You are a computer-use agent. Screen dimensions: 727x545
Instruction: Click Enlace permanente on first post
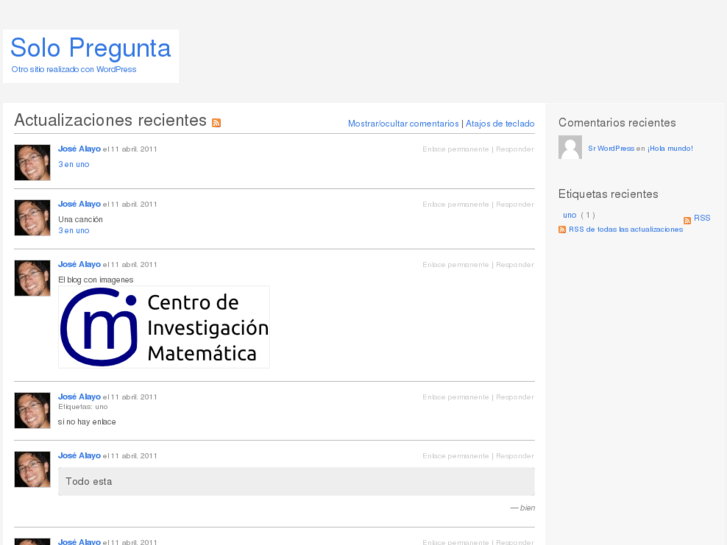click(x=455, y=149)
